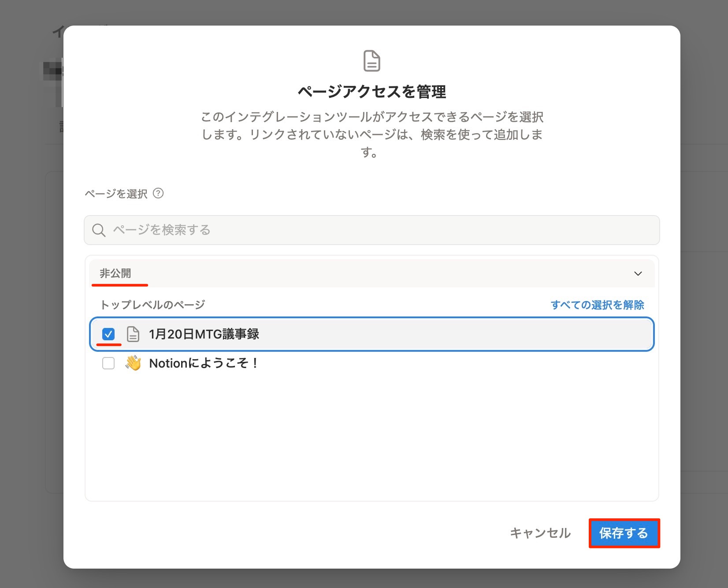Image resolution: width=728 pixels, height=588 pixels.
Task: Click the ページアクセスを管理 heading
Action: [x=371, y=92]
